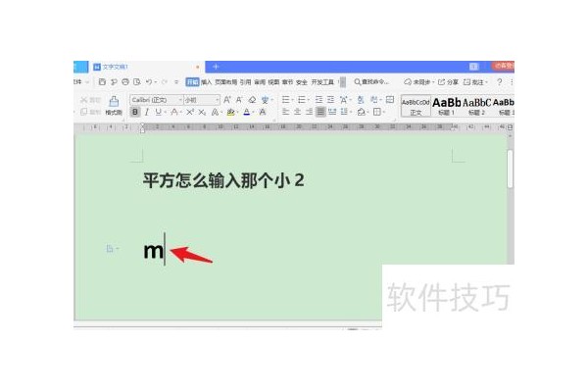
Task: Toggle Strikethrough A button
Action: (174, 112)
